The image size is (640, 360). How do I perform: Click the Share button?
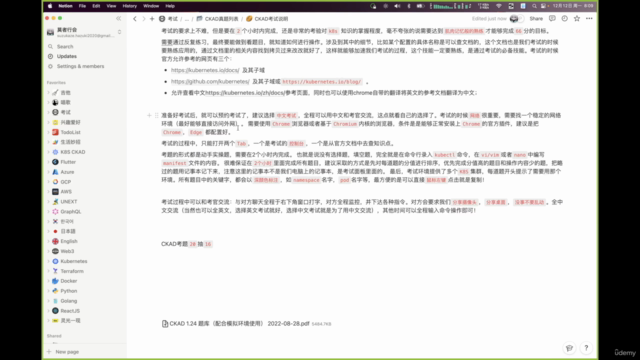536,19
